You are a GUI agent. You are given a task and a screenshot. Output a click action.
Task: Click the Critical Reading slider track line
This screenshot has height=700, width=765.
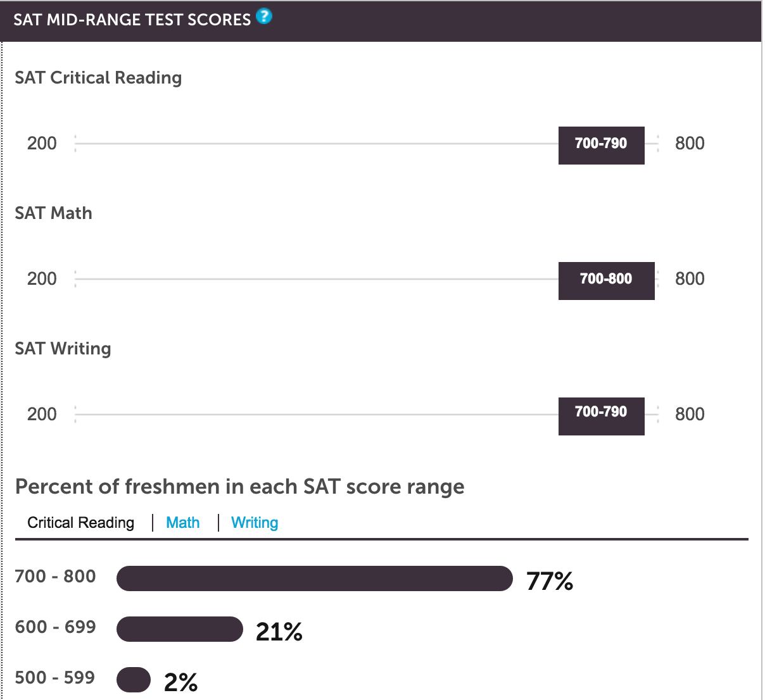pyautogui.click(x=317, y=144)
